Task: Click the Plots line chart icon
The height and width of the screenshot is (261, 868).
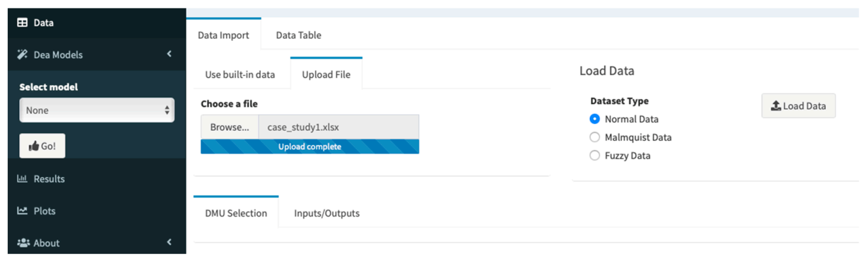Action: coord(22,211)
